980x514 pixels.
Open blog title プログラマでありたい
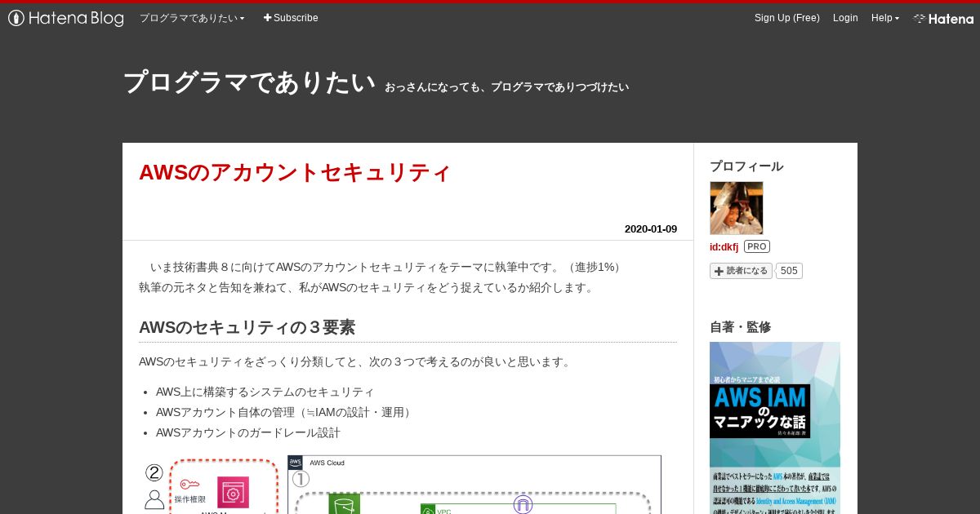(x=249, y=82)
